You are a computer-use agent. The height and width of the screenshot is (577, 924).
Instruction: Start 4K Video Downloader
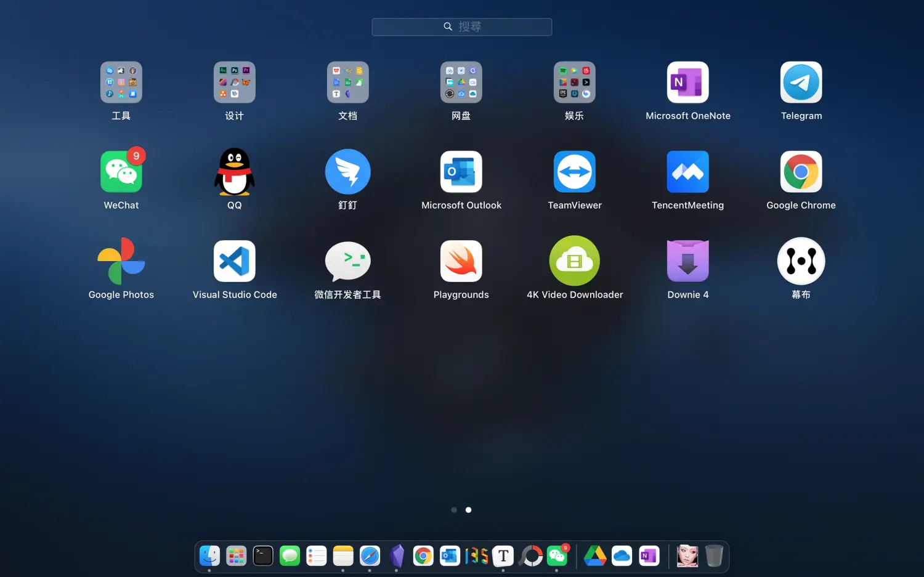[574, 261]
